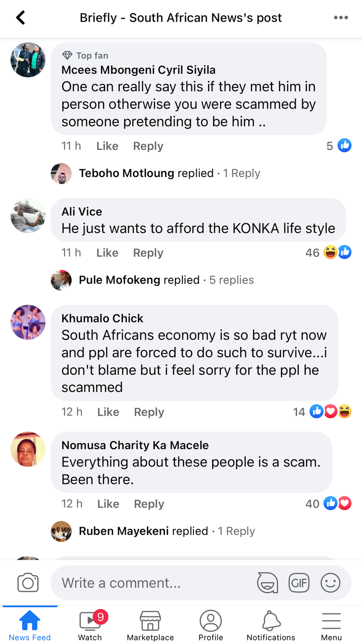Go to the Profile tab
Image resolution: width=362 pixels, height=644 pixels.
(211, 625)
